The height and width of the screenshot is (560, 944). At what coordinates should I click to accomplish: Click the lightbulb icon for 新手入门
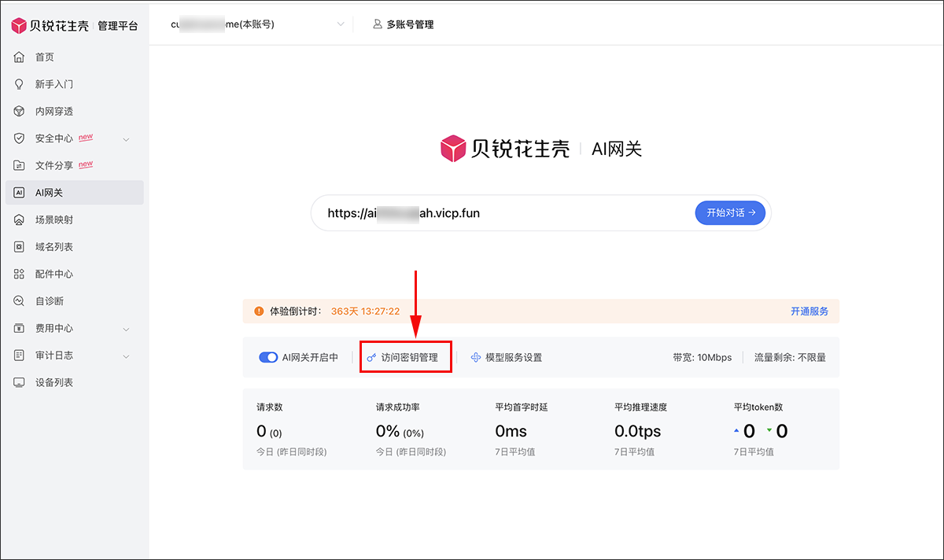20,84
